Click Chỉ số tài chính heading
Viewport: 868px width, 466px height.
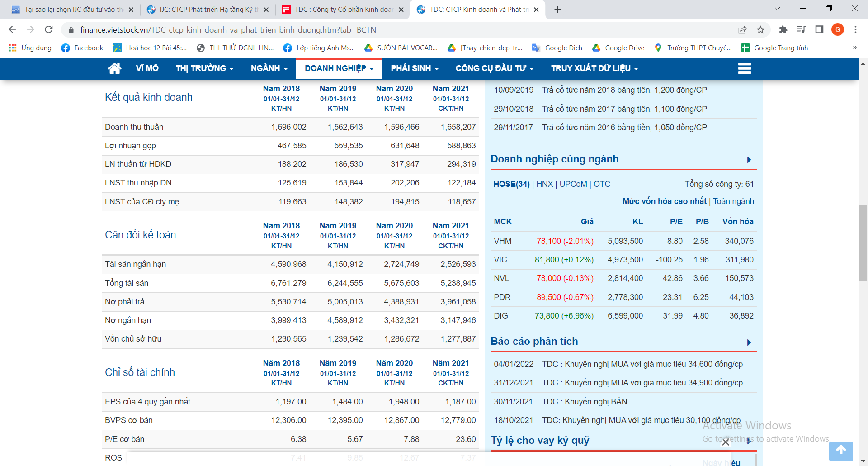tap(140, 372)
